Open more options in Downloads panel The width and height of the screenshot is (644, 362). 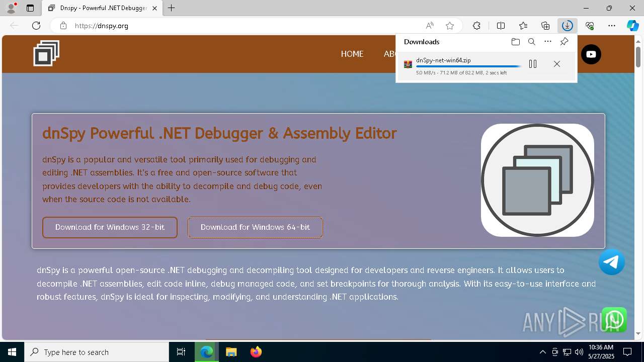coord(548,42)
